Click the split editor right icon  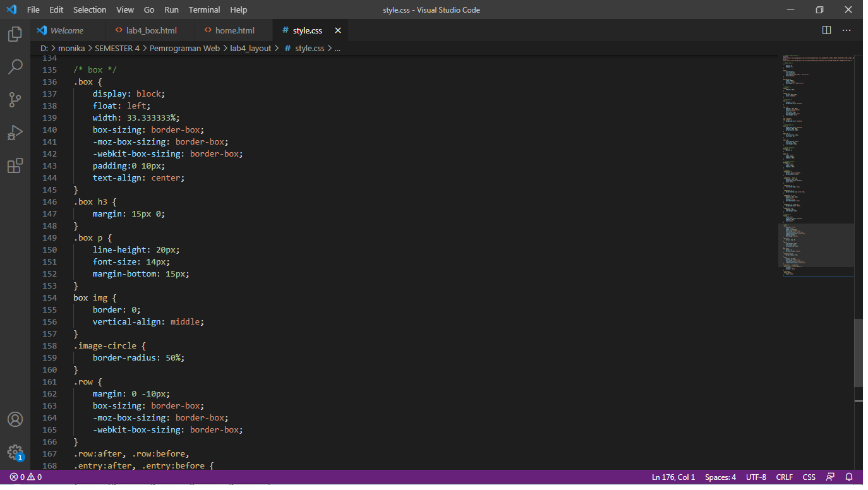pos(826,30)
